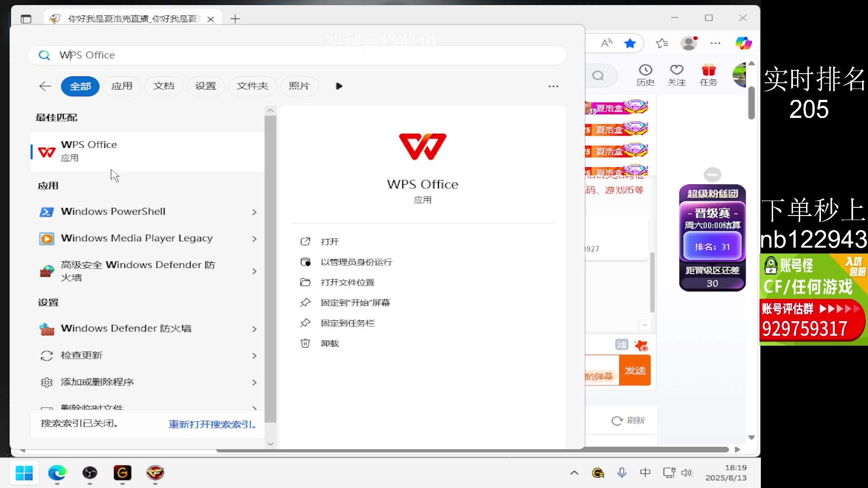The width and height of the screenshot is (868, 488).
Task: Choose 打开文件位置
Action: pyautogui.click(x=347, y=282)
